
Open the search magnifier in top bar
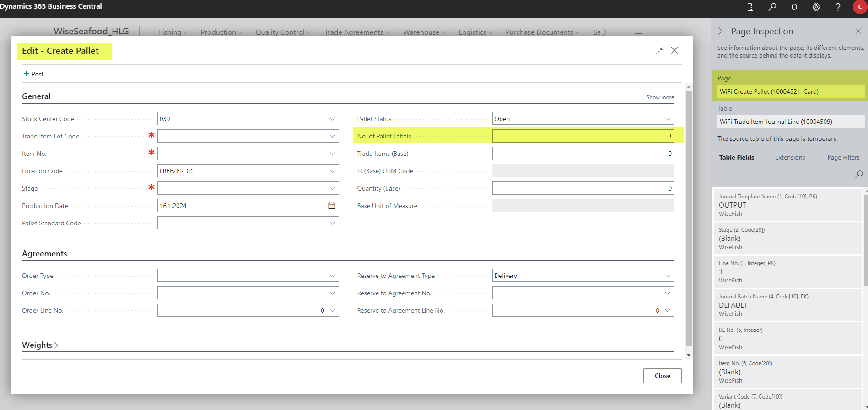[772, 7]
